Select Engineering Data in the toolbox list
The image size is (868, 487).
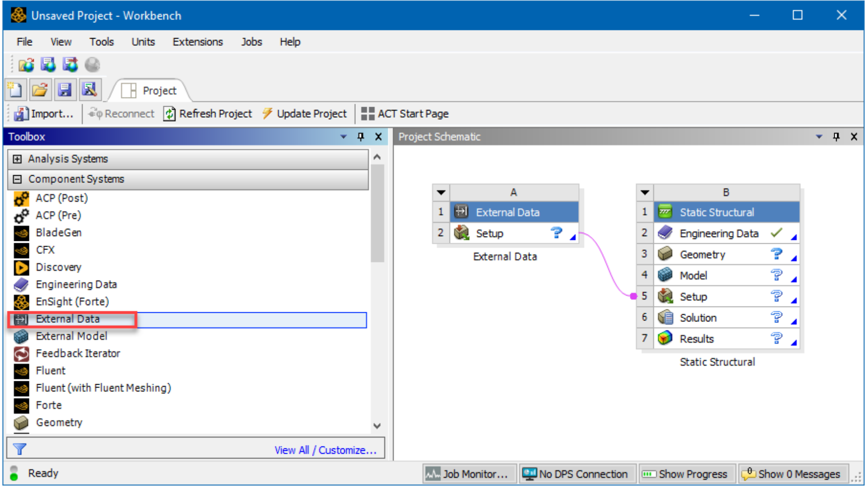click(76, 285)
